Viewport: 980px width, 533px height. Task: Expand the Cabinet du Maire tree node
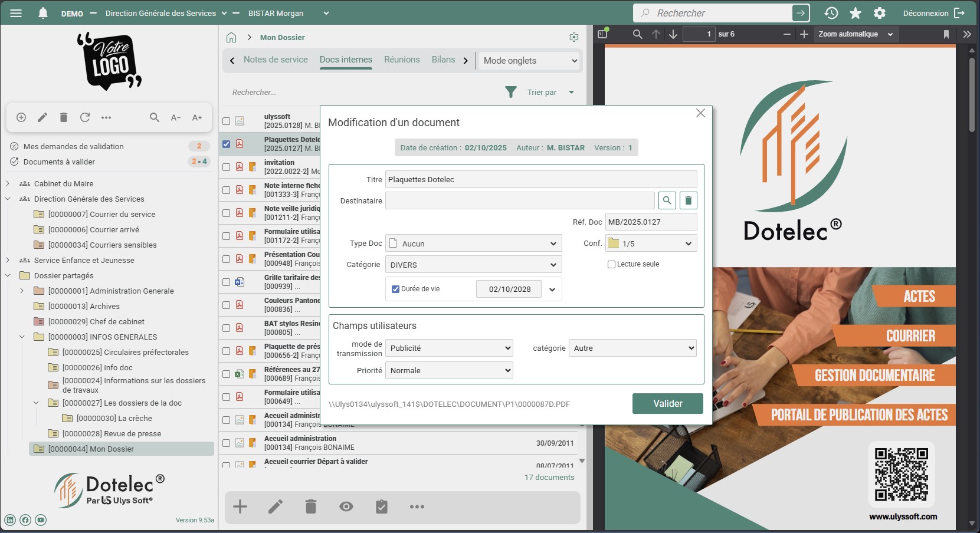pos(8,183)
